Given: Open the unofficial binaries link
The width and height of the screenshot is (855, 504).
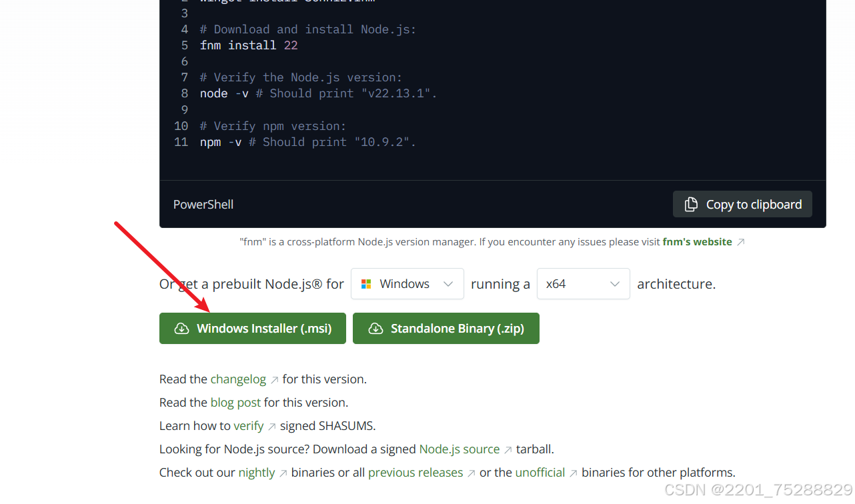Looking at the screenshot, I should [540, 473].
